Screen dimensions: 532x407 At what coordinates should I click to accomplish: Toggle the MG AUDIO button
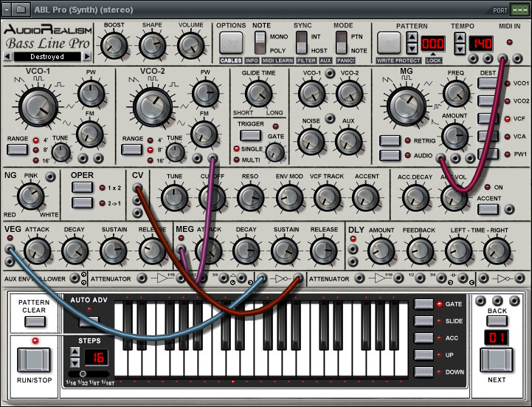click(x=390, y=156)
